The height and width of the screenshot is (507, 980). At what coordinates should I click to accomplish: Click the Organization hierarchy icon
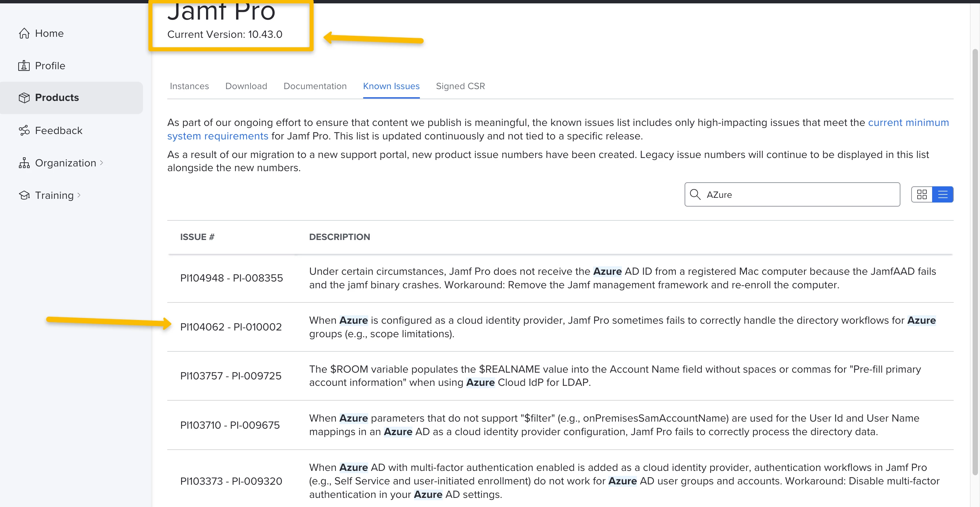[x=24, y=163]
